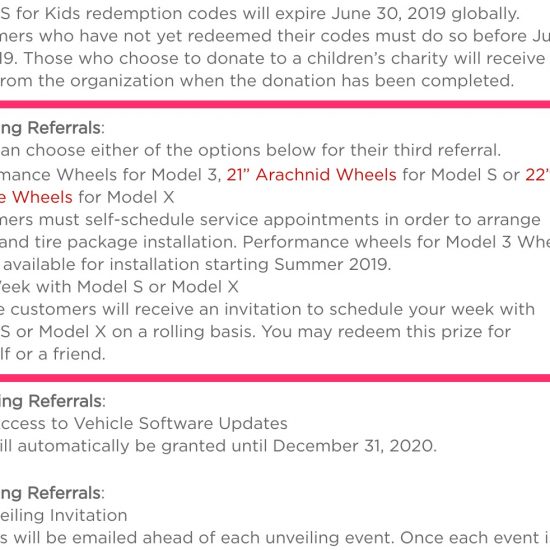Open the 21" Arachnid Wheels link
Screen dimensions: 550x550
(x=311, y=174)
